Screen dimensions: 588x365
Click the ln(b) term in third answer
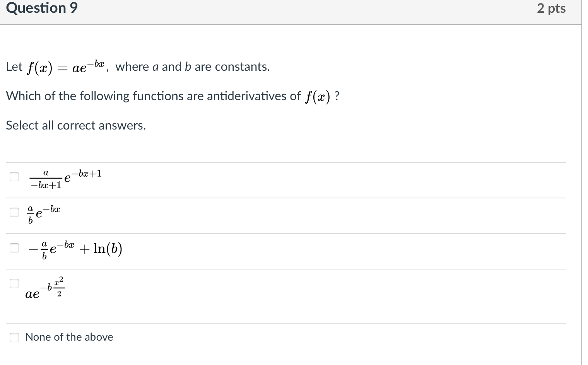coord(108,249)
